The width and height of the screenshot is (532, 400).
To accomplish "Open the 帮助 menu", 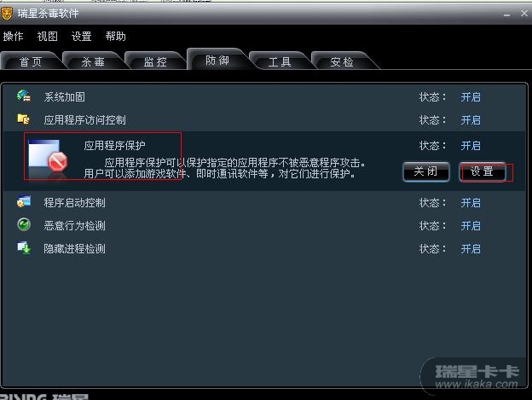I will click(x=115, y=36).
